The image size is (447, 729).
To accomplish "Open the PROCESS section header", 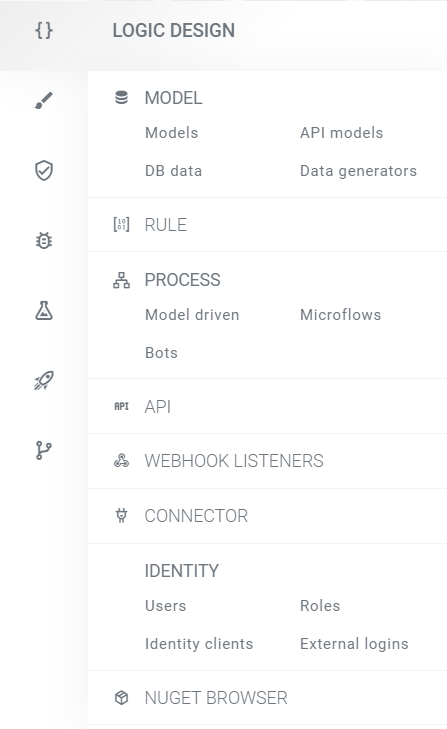I will pos(182,280).
